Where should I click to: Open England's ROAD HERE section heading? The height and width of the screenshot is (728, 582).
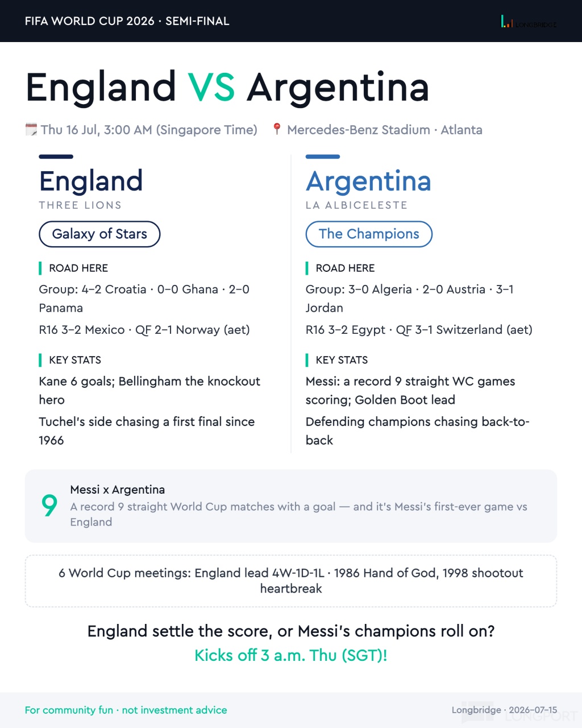point(78,268)
